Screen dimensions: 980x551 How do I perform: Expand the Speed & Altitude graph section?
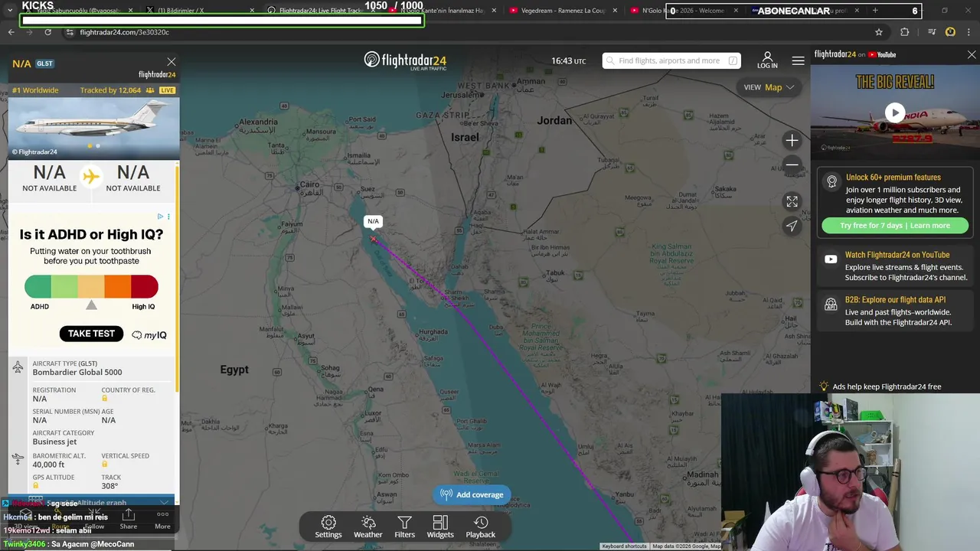coord(92,502)
